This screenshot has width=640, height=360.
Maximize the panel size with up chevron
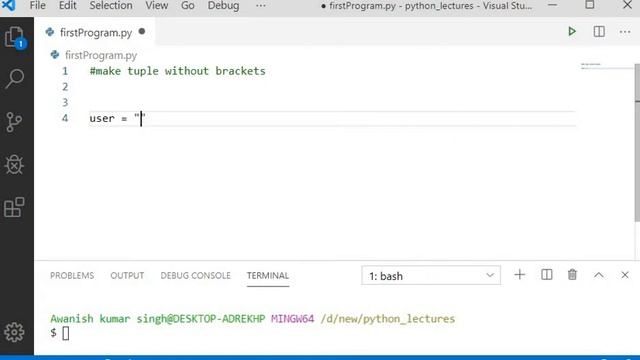click(599, 275)
